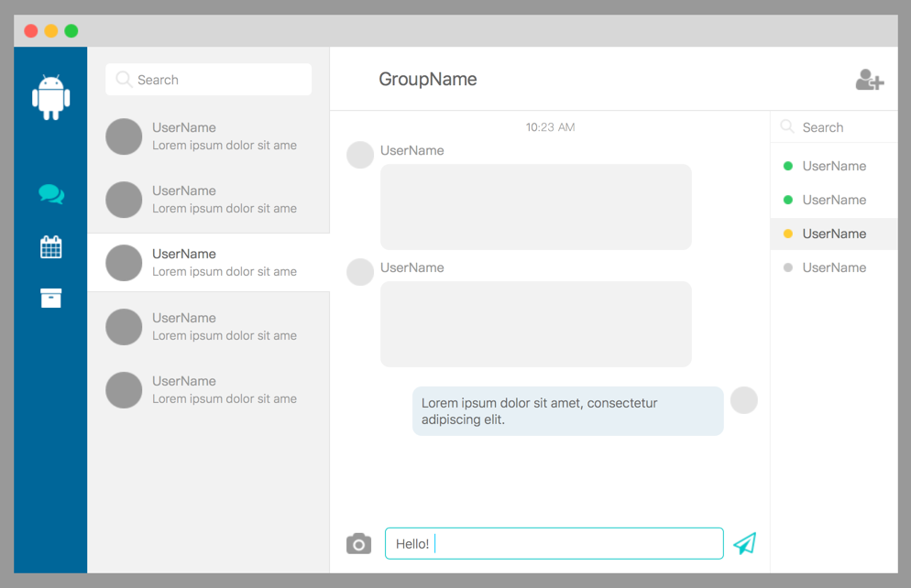The height and width of the screenshot is (588, 911).
Task: Close the window with the red button
Action: [31, 31]
